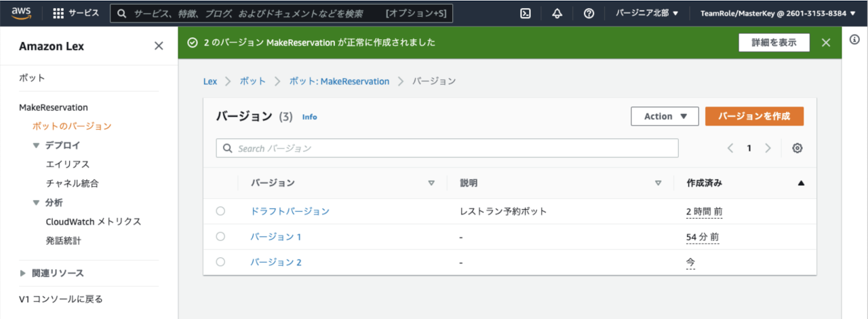Click the 詳細を表示 button
Screen dimensions: 868x319
(x=774, y=42)
